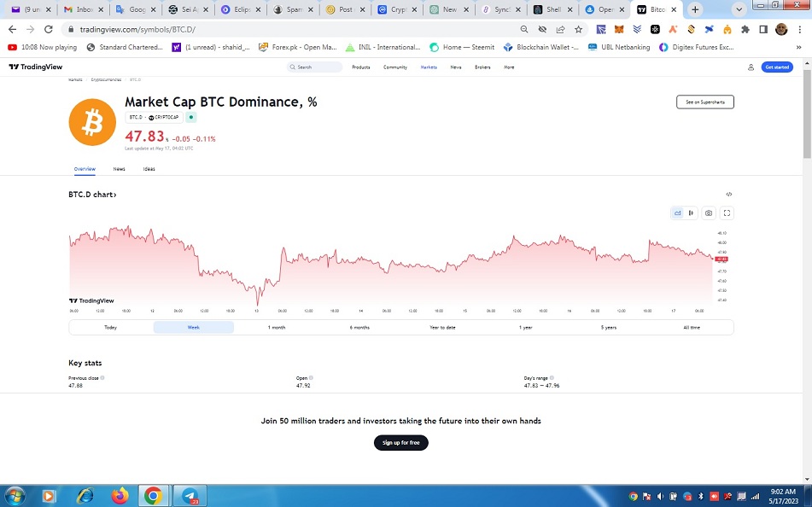
Task: Select the 6 months time range
Action: 359,327
